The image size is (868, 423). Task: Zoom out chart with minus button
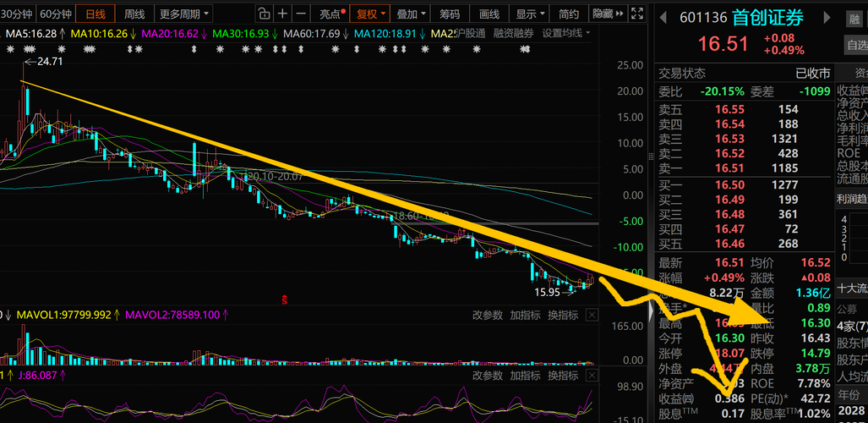tap(301, 14)
